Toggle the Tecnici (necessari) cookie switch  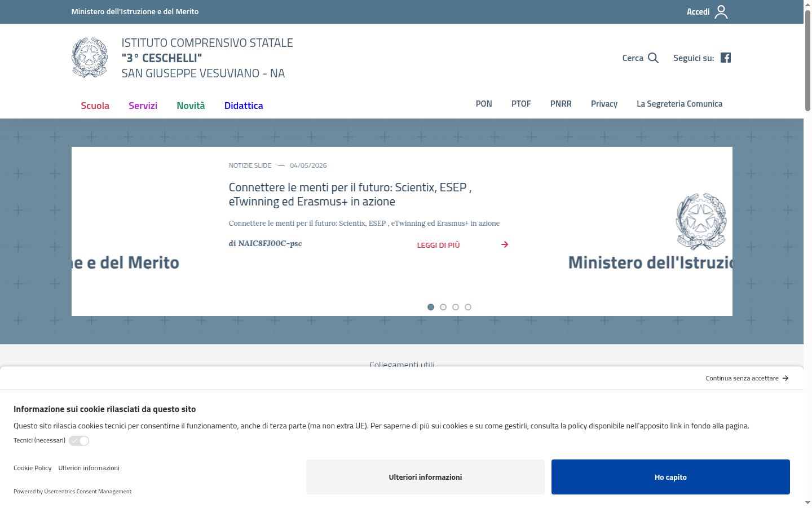pos(79,441)
